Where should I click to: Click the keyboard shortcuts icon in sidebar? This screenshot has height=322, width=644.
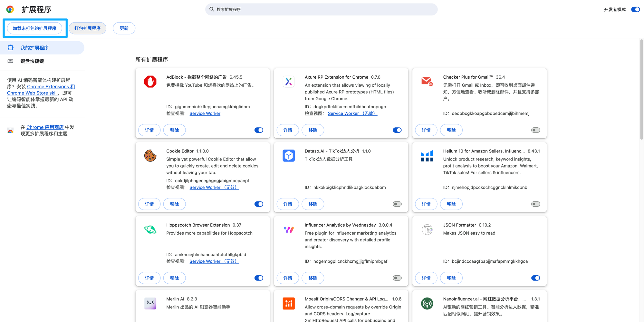click(x=10, y=61)
